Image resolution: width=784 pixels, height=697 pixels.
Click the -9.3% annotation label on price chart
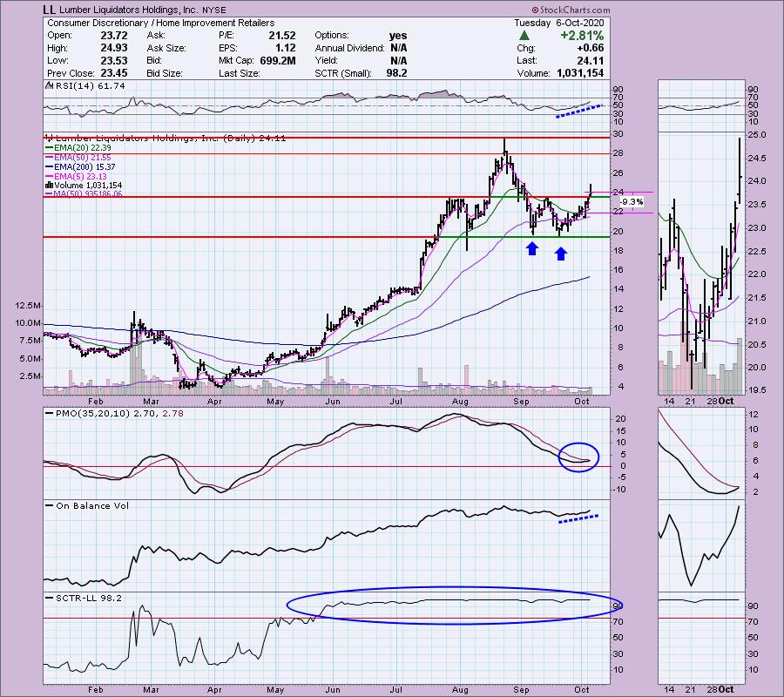pyautogui.click(x=632, y=202)
